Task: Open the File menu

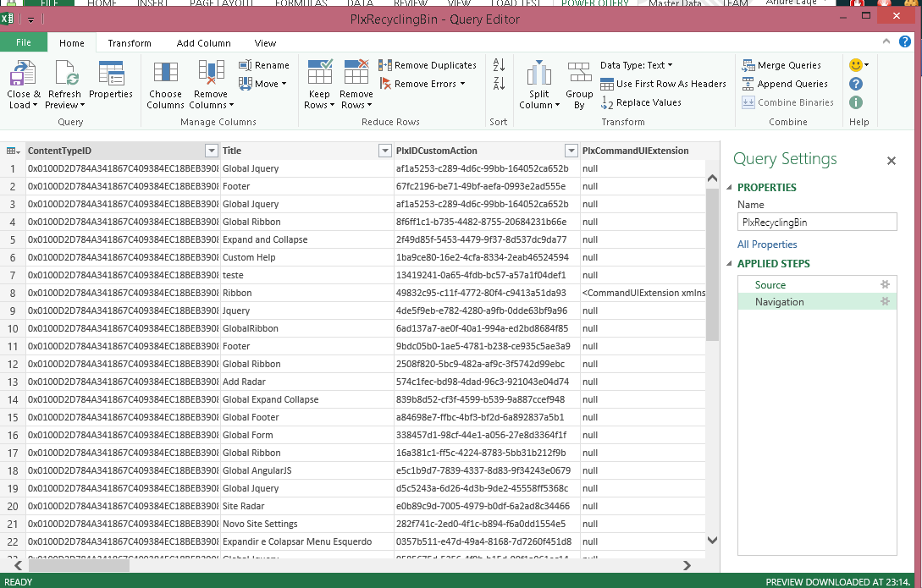Action: pos(24,42)
